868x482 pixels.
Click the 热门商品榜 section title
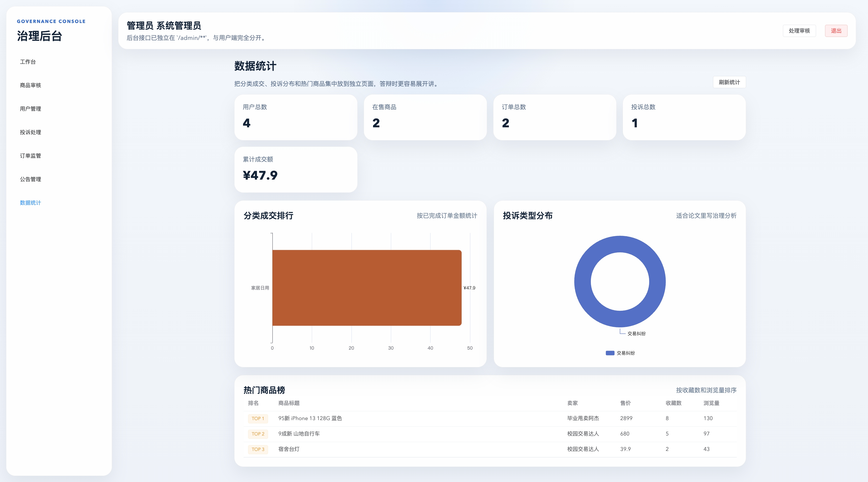pyautogui.click(x=264, y=390)
